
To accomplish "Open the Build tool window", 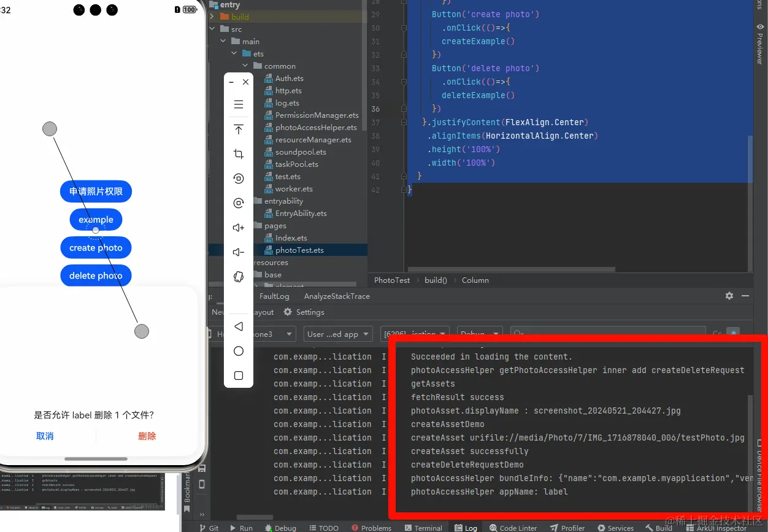I will [x=659, y=528].
